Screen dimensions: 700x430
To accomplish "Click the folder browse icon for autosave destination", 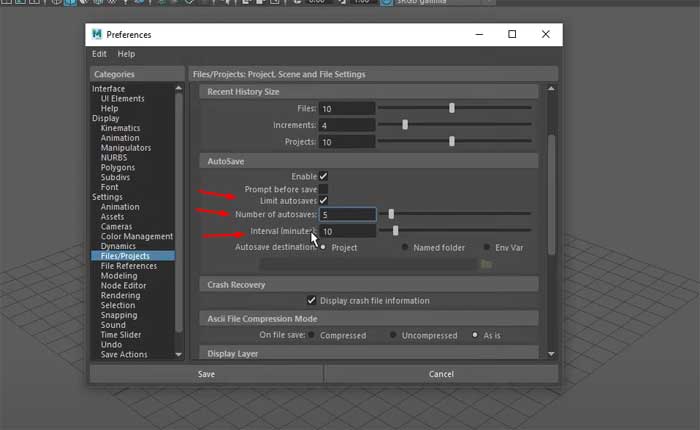I will (x=487, y=264).
